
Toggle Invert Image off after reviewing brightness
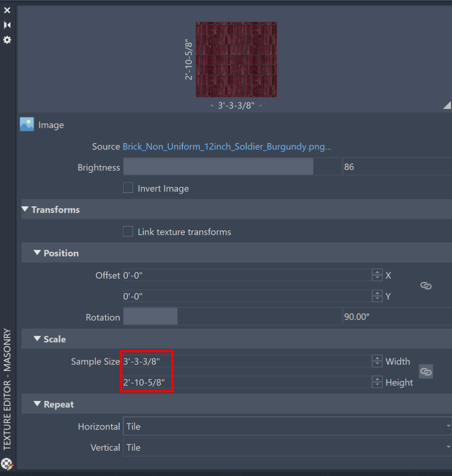pos(128,188)
